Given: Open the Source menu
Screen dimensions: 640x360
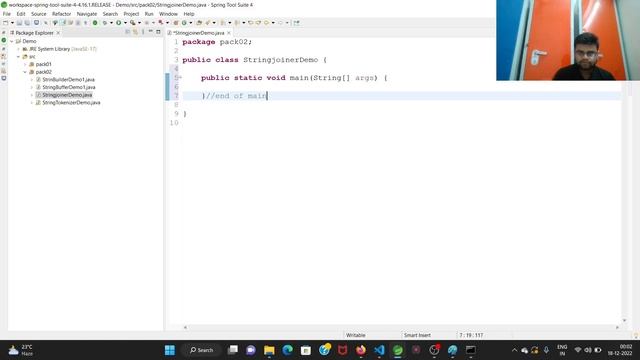Looking at the screenshot, I should coord(39,14).
